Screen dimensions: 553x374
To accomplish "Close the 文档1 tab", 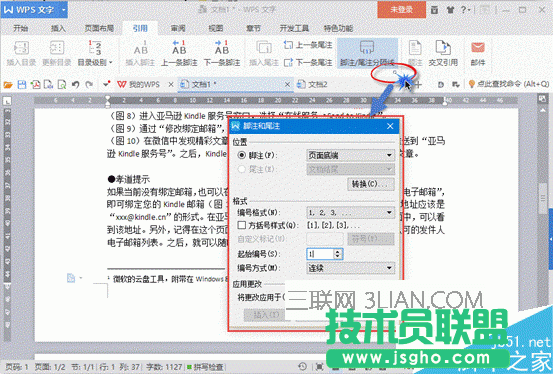I will click(x=287, y=85).
